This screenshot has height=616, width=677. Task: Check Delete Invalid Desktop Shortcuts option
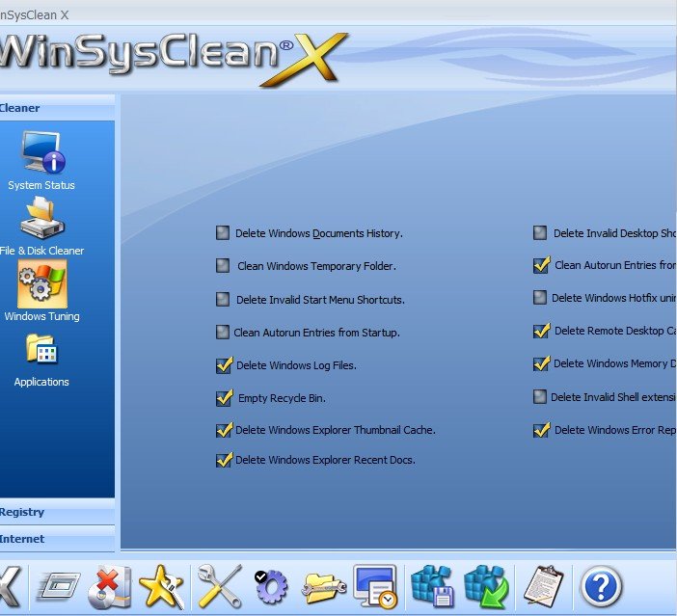coord(540,233)
